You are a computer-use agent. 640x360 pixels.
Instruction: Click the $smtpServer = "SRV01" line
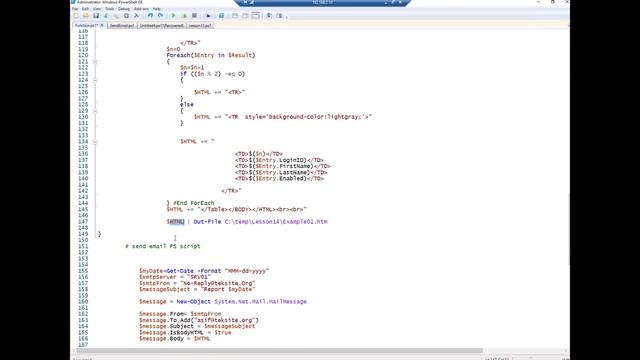coord(175,277)
